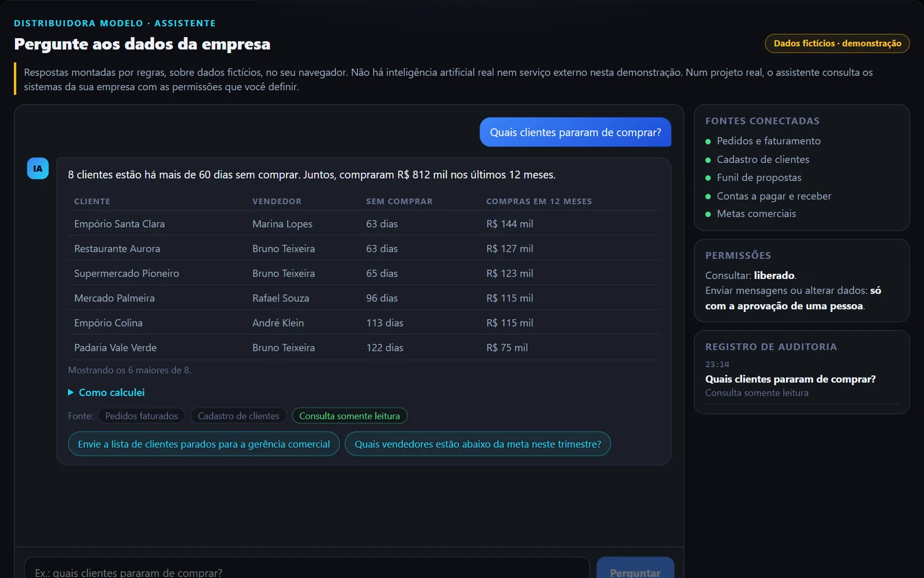Click the 'VENDEDOR' column header
The image size is (924, 578).
pyautogui.click(x=277, y=201)
